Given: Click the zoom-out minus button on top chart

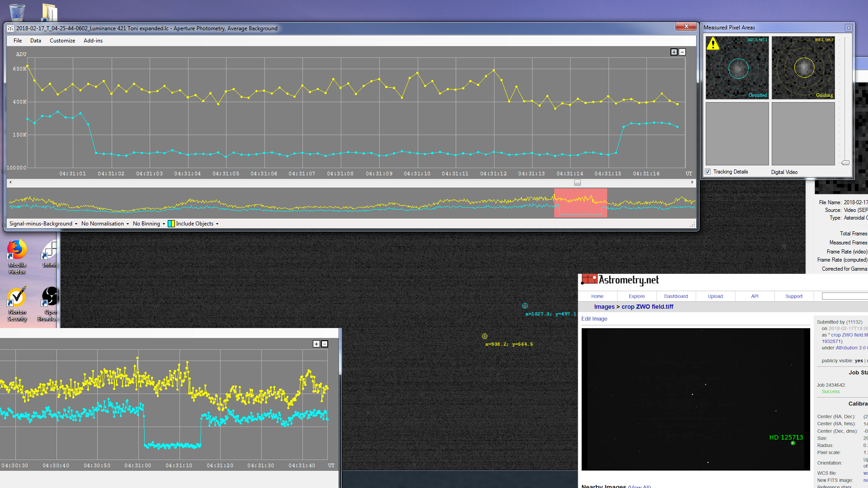Looking at the screenshot, I should point(682,52).
